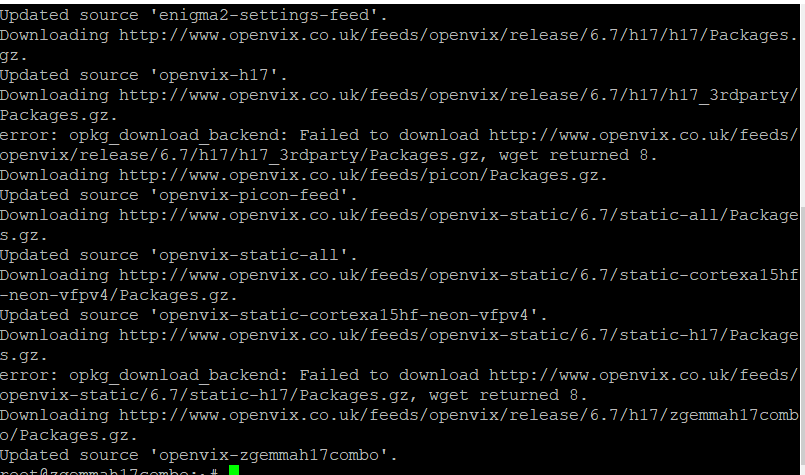Screen dimensions: 805x475
Task: Click the scrollbar track above the thumb
Action: 802,105
